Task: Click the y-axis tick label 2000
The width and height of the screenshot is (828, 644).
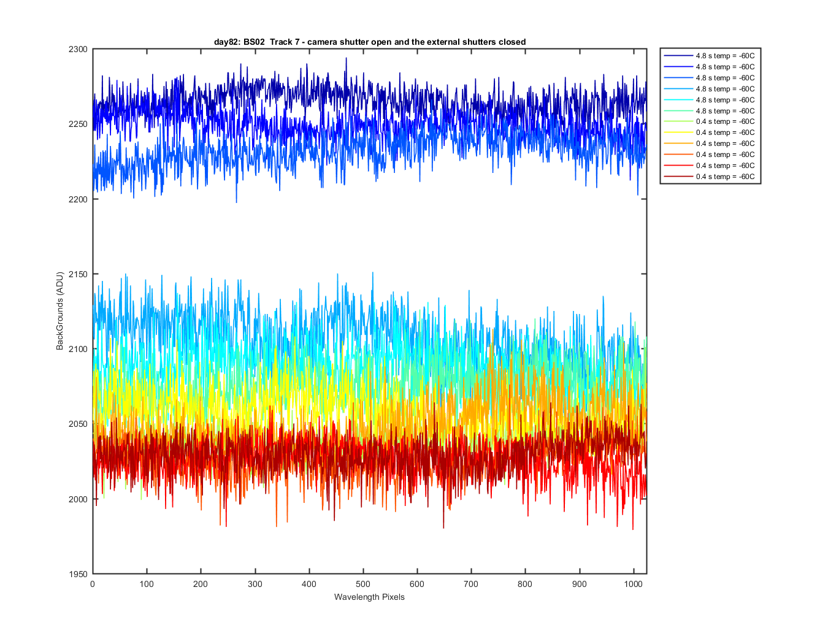Action: pos(79,499)
